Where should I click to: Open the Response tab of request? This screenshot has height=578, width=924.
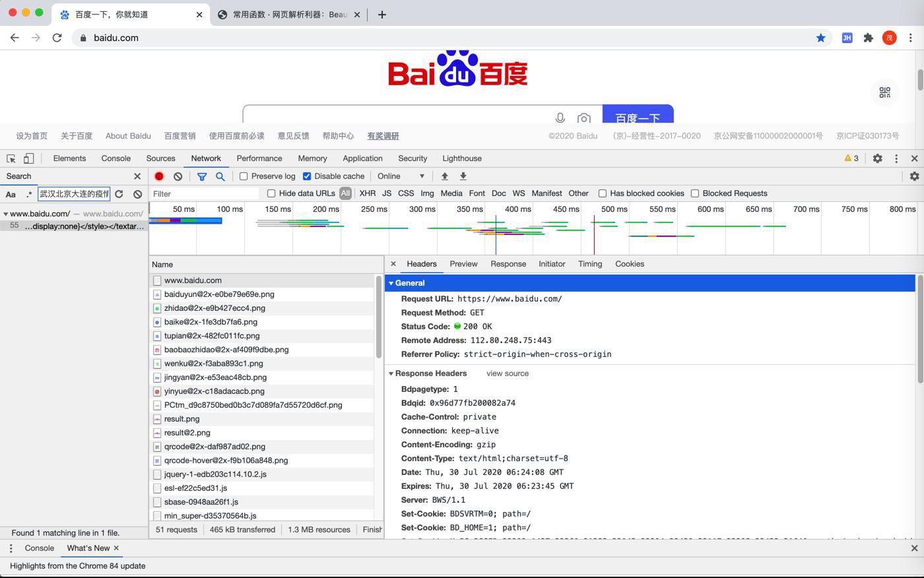click(x=508, y=264)
